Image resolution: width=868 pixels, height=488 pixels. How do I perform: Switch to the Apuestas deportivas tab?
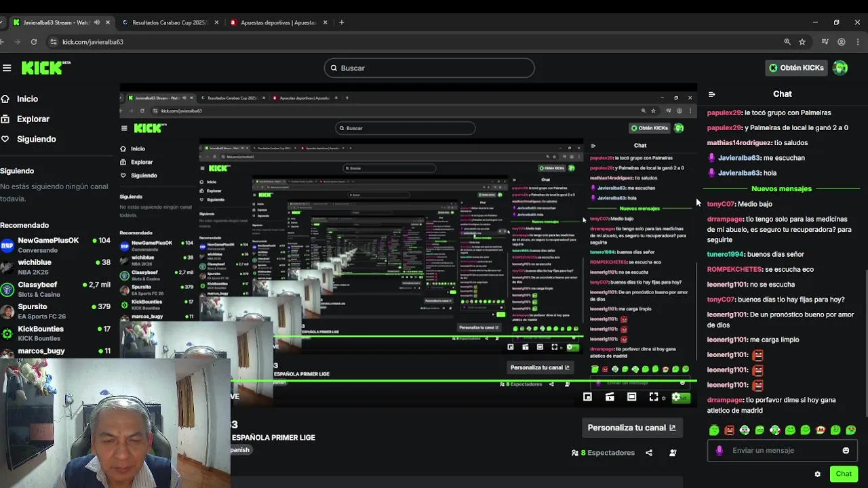(279, 22)
